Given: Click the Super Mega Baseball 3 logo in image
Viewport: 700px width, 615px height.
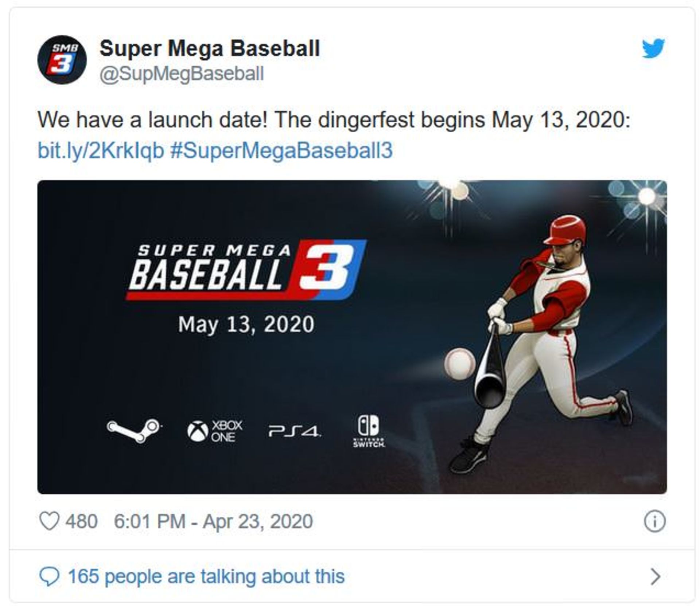Looking at the screenshot, I should (246, 270).
